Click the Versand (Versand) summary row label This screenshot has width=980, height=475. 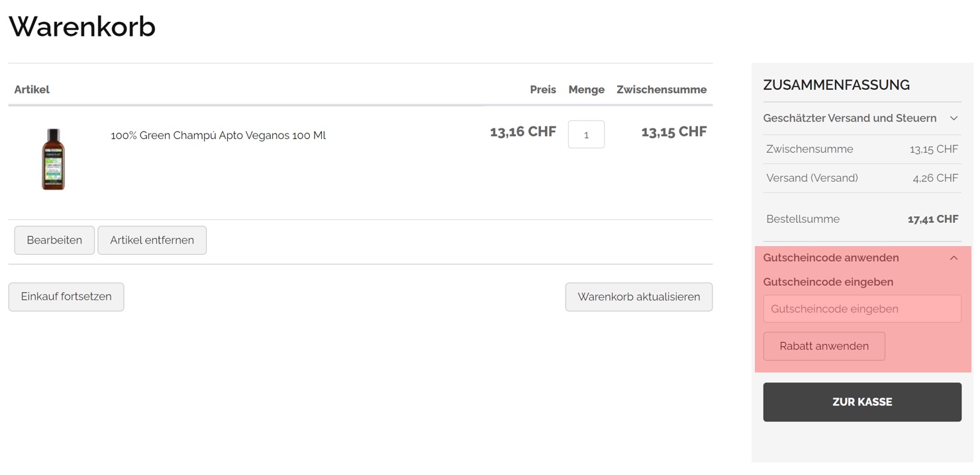tap(812, 178)
